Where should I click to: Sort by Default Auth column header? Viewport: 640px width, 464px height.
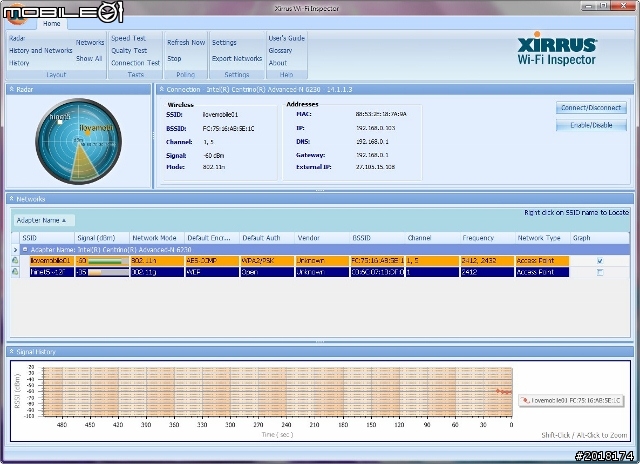pos(267,238)
